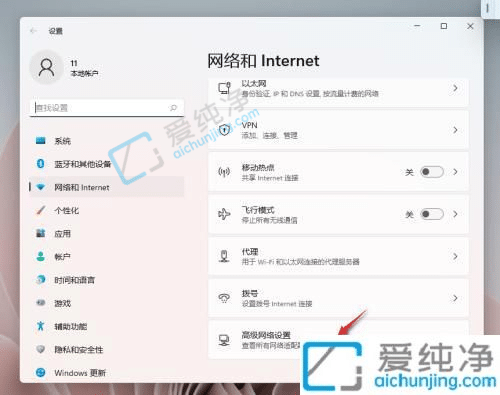The image size is (500, 395).
Task: Expand the 移动热点 row chevron
Action: click(455, 172)
